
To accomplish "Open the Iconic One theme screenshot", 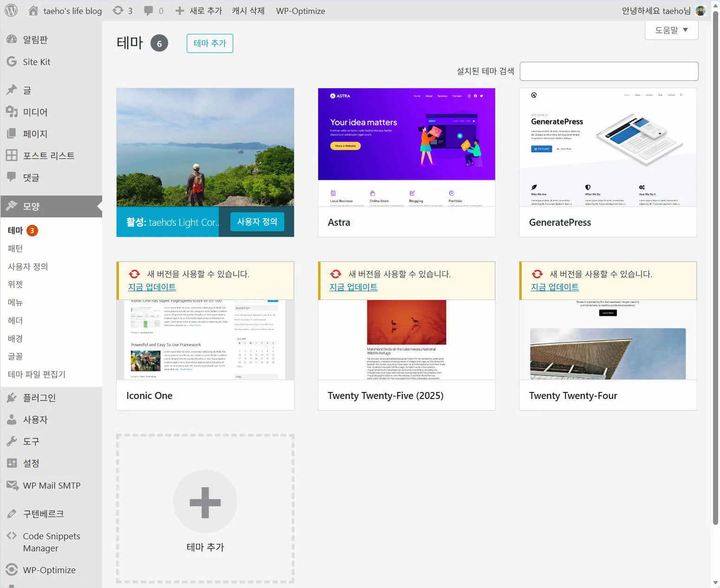I will click(205, 340).
